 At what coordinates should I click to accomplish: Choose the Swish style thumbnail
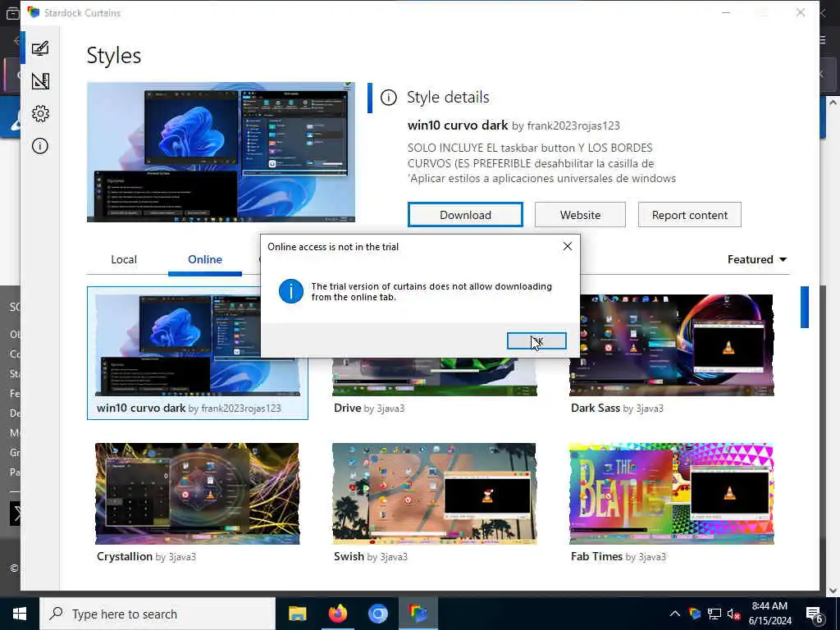pyautogui.click(x=434, y=493)
